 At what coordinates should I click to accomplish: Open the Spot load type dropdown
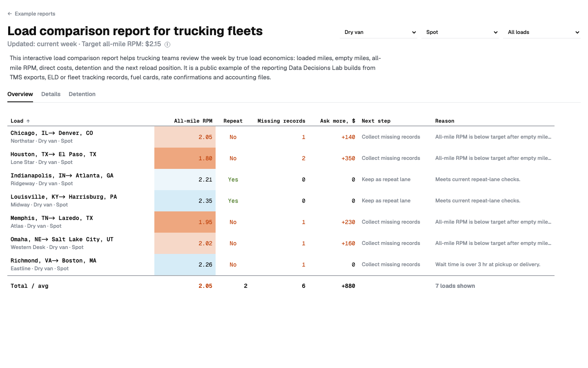[x=460, y=32]
